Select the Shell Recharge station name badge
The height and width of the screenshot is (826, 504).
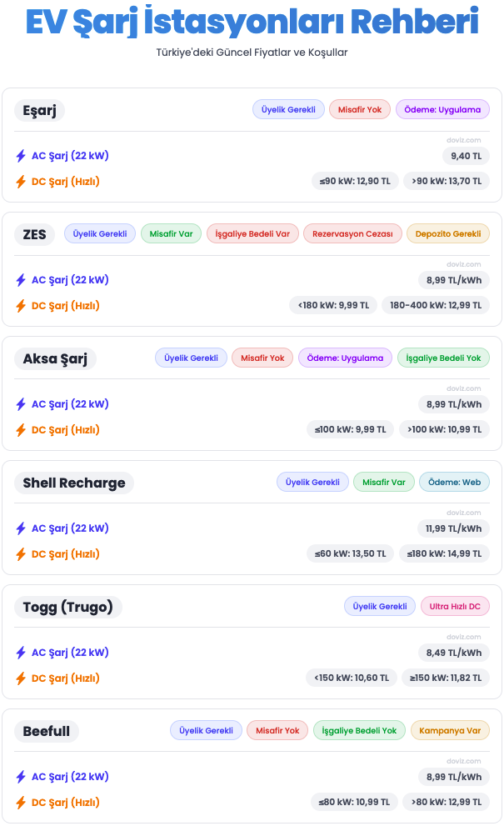point(74,483)
